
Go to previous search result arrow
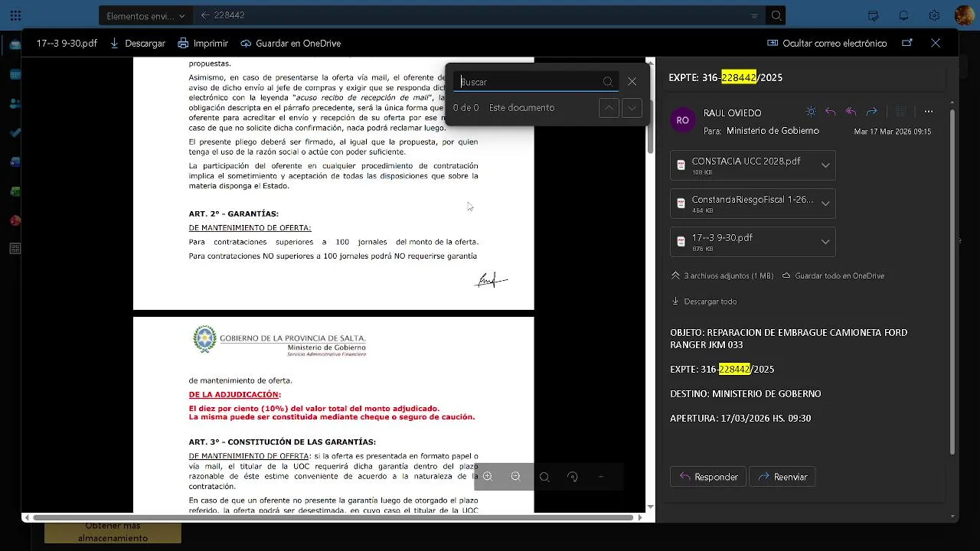tap(609, 108)
